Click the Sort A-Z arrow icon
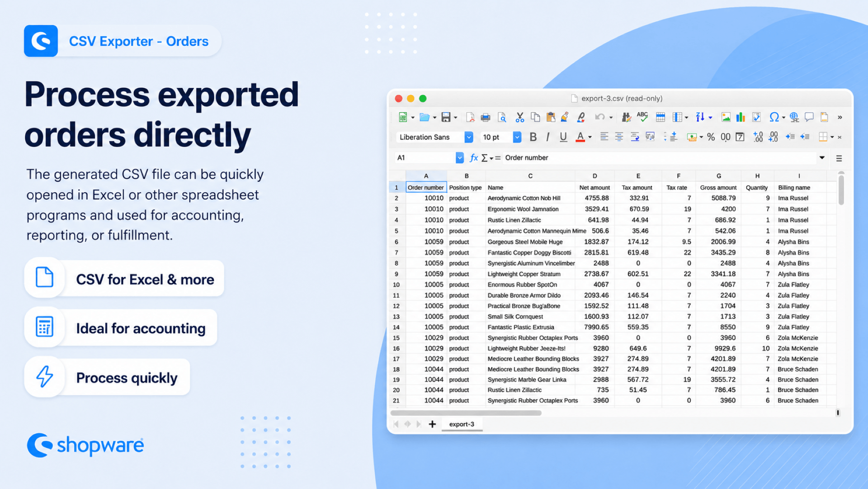The width and height of the screenshot is (868, 489). click(x=700, y=118)
